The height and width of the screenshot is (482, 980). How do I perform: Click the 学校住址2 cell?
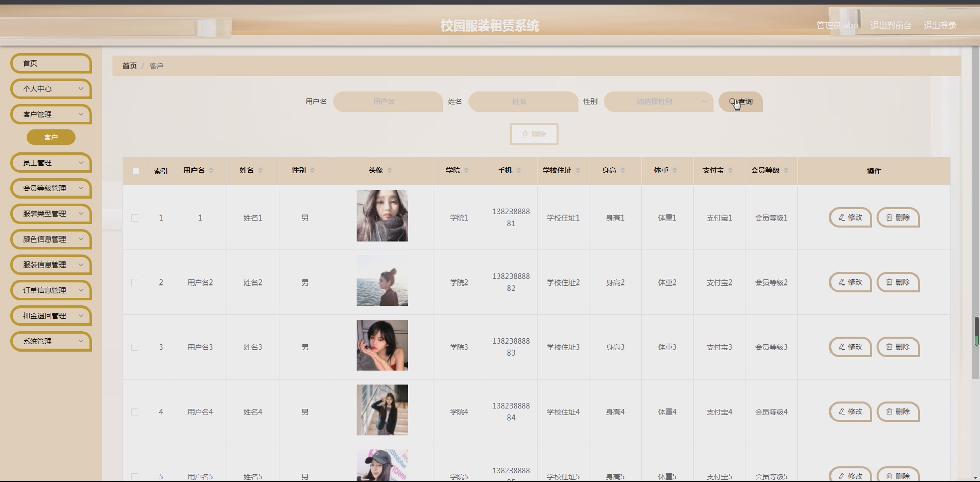click(563, 282)
